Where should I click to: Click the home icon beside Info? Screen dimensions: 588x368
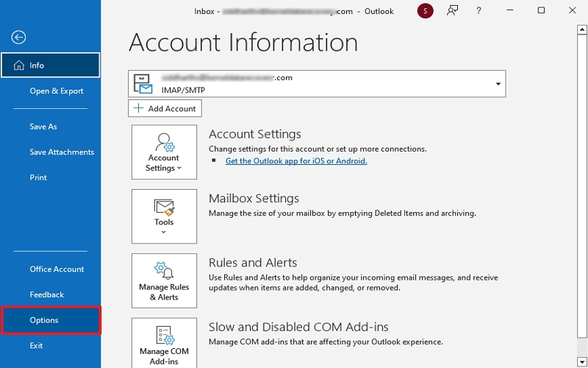coord(19,66)
